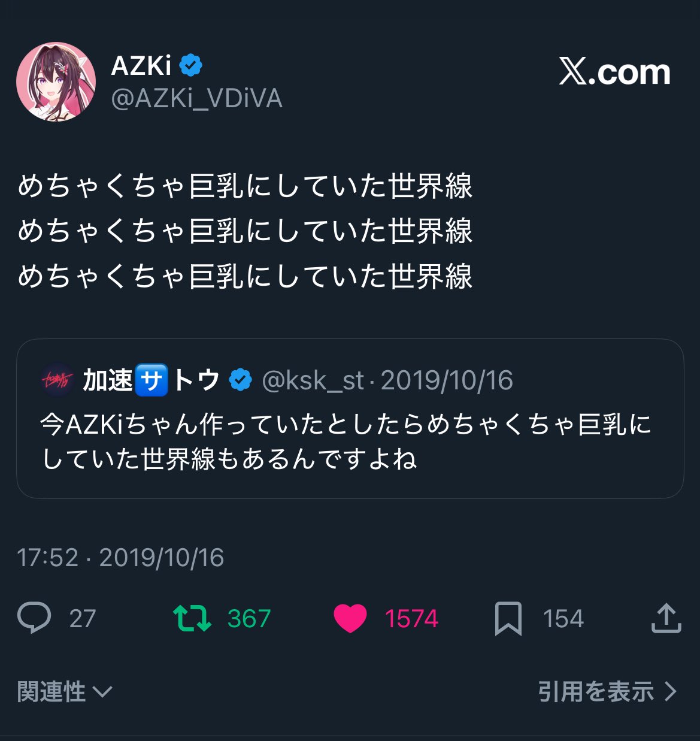700x741 pixels.
Task: Expand the 関連性 sort dropdown
Action: [x=65, y=692]
